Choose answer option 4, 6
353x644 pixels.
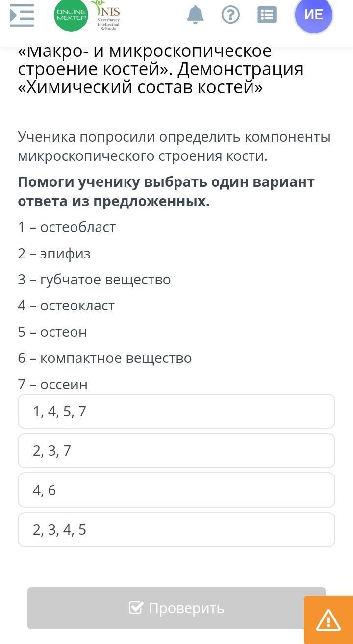point(176,490)
